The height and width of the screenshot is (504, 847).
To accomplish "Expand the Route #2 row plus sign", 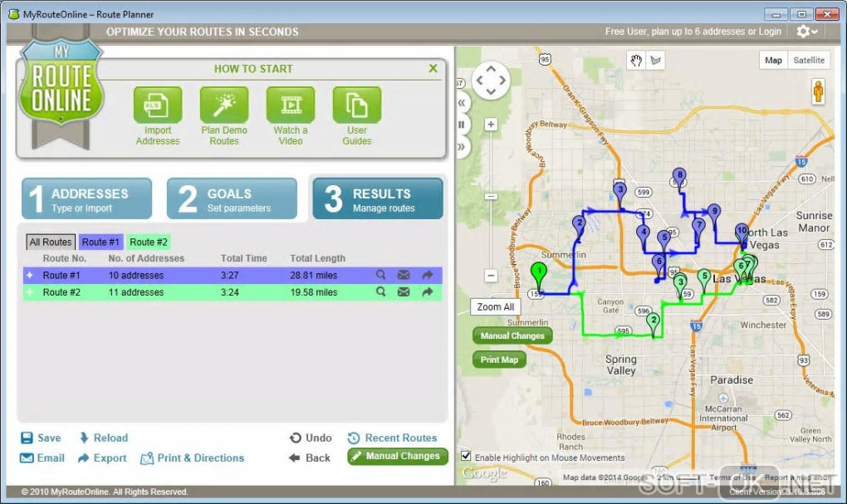I will [x=30, y=292].
